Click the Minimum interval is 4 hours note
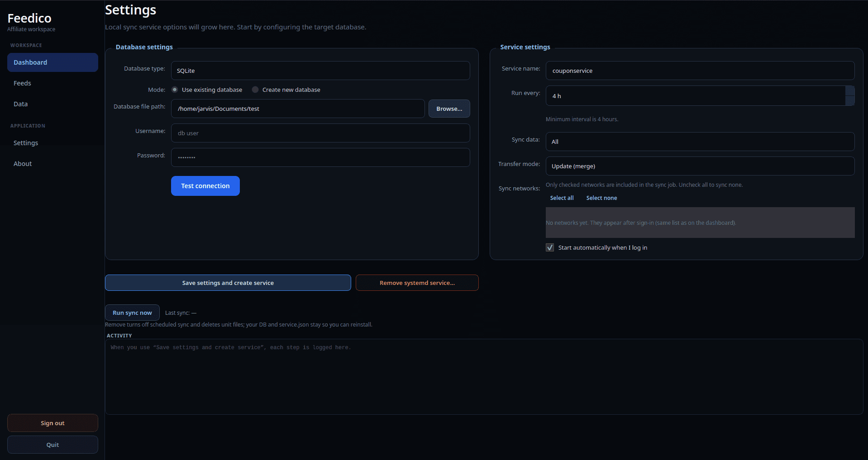 pyautogui.click(x=582, y=119)
